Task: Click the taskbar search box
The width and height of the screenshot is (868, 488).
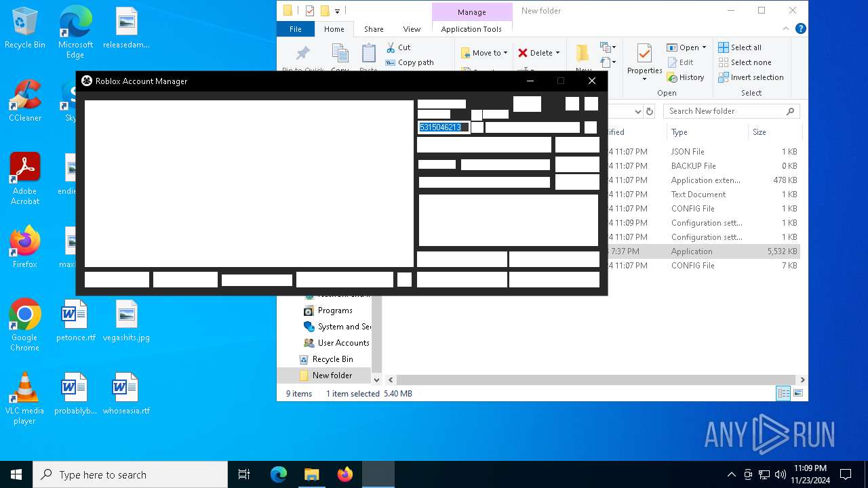Action: 130,474
